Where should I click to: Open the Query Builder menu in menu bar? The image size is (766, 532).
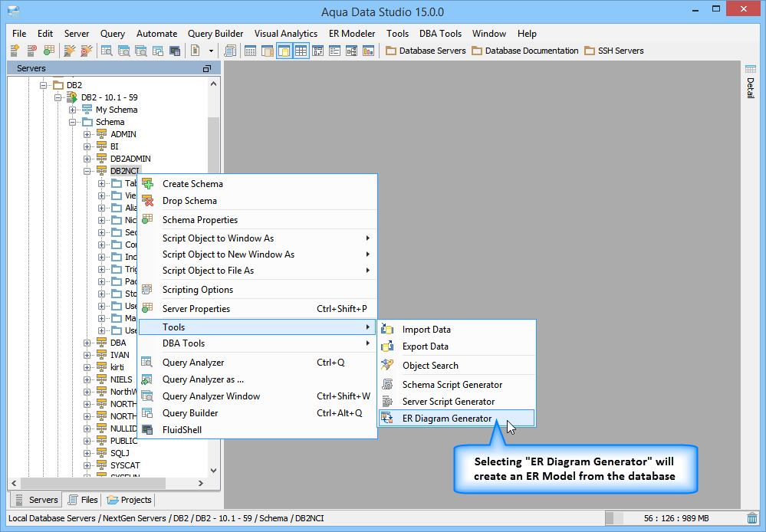click(215, 33)
